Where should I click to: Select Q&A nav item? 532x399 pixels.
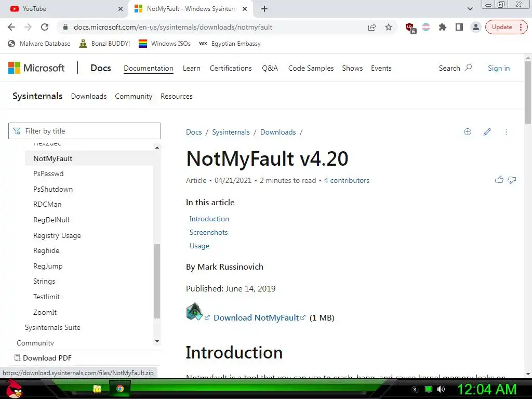tap(270, 68)
